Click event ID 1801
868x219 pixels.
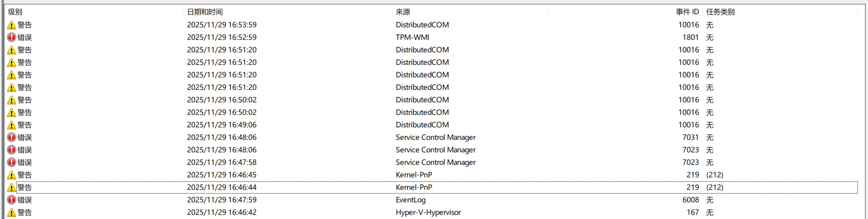[x=691, y=37]
